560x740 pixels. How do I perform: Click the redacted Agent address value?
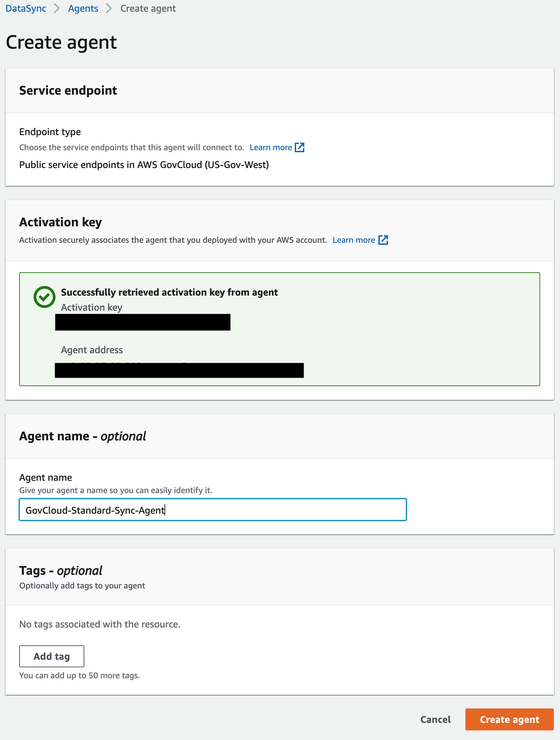point(179,370)
